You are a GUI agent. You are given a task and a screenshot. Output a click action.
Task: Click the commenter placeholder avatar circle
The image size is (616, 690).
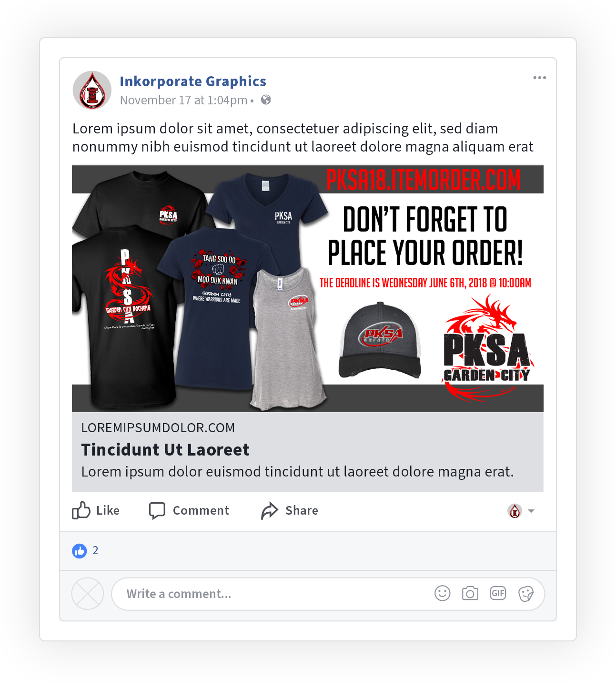pos(88,594)
